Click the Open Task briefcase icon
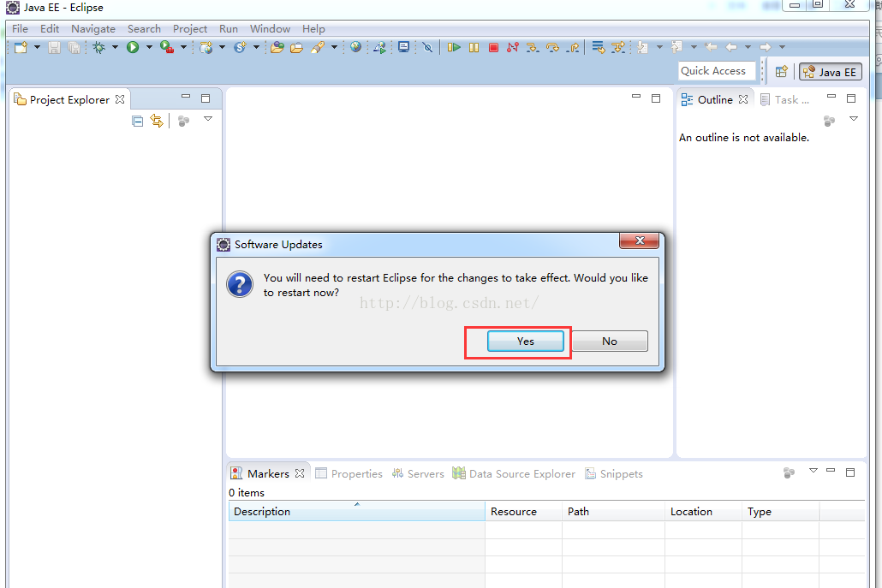 [296, 47]
